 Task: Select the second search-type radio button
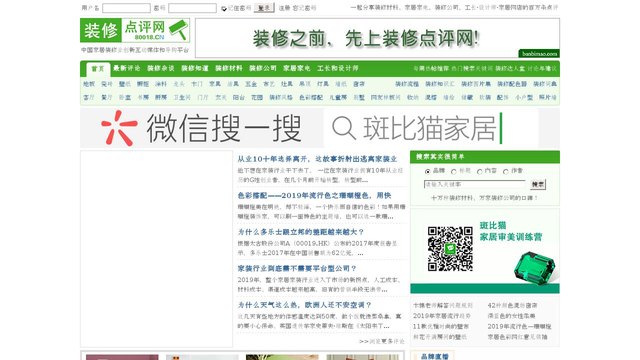tap(453, 171)
